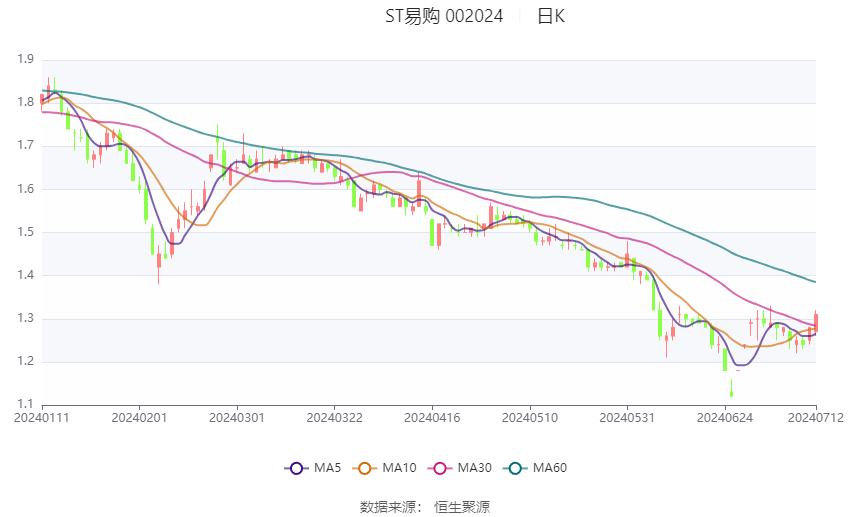Click the 20240416 date axis label

[432, 418]
